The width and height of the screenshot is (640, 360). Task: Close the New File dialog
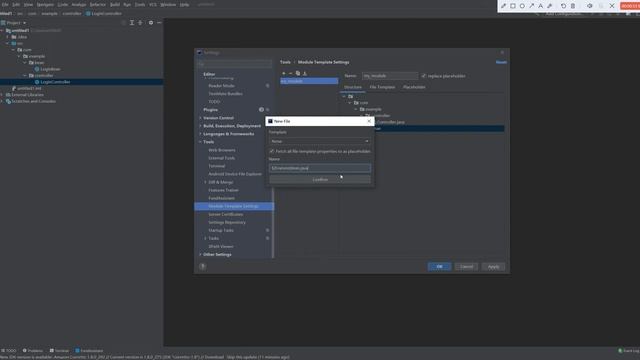(x=369, y=121)
